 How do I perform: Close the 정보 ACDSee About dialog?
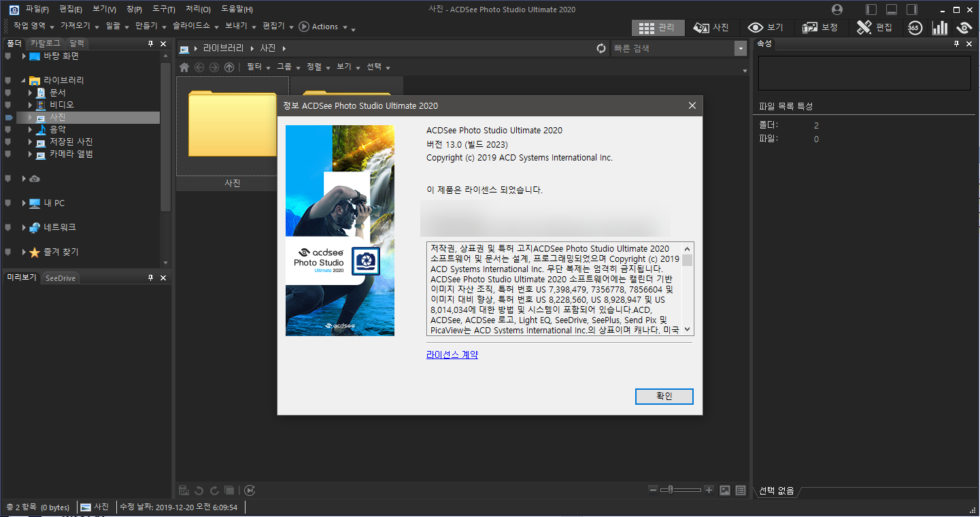tap(692, 105)
